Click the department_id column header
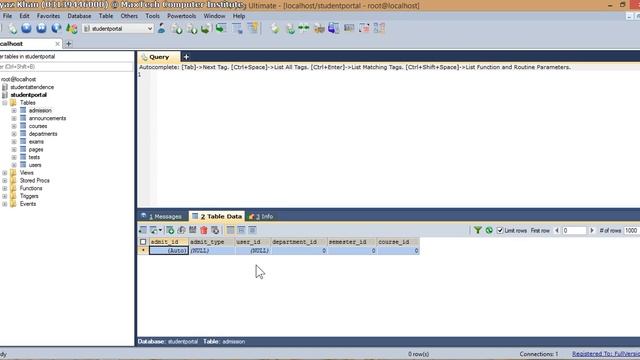The image size is (640, 360). click(298, 242)
